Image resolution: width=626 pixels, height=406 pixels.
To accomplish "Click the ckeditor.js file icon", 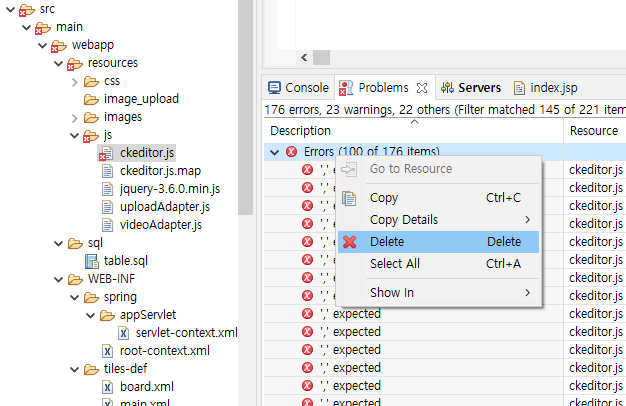I will (106, 153).
